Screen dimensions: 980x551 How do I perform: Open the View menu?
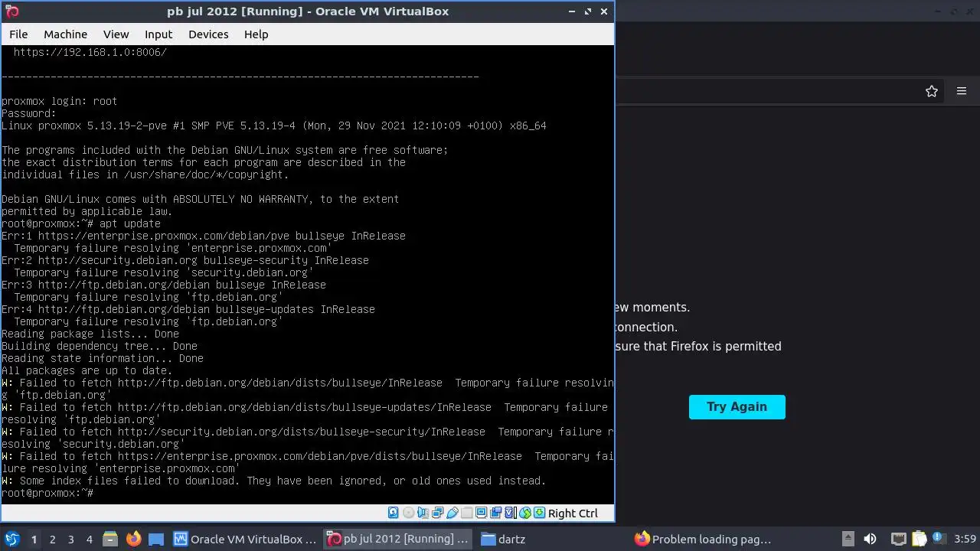116,34
